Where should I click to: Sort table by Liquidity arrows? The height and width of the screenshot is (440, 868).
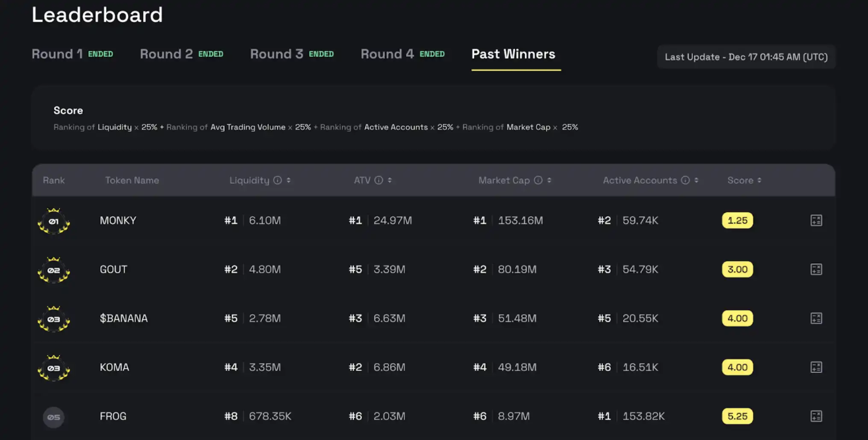(x=289, y=180)
